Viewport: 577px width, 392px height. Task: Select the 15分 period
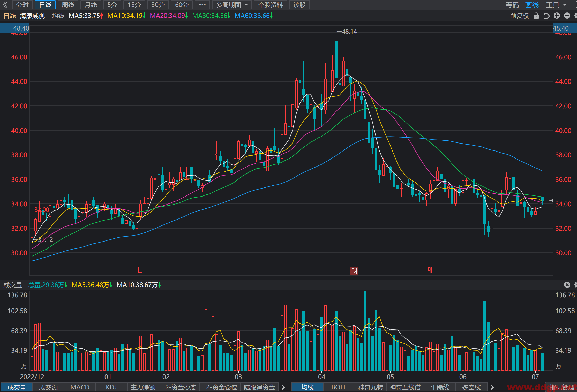tap(134, 5)
